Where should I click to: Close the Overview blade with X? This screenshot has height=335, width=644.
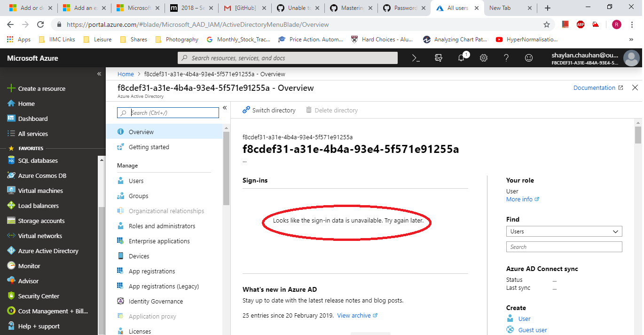tap(635, 88)
